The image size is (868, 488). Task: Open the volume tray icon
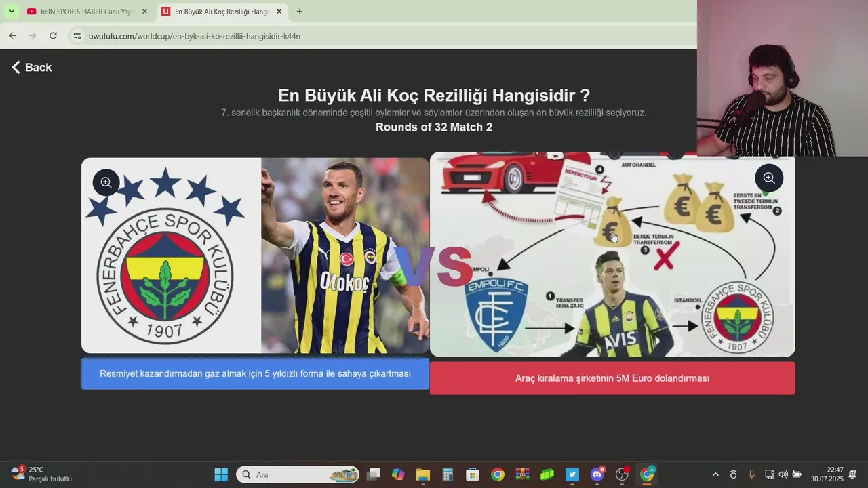tap(783, 474)
